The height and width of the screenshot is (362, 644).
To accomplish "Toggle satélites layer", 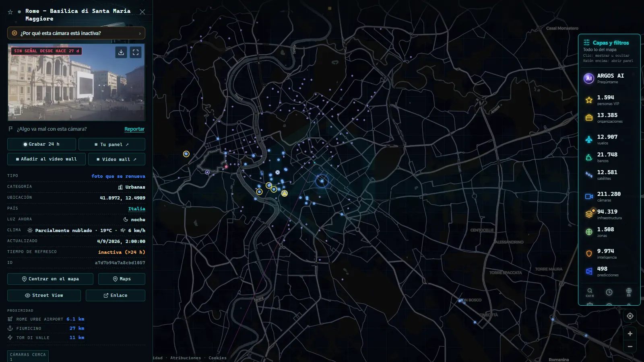I will point(609,175).
